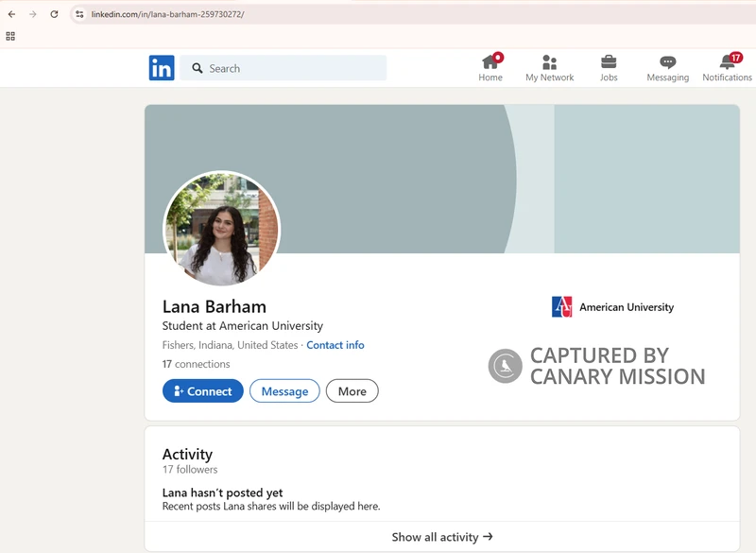
Task: Click the Connect button
Action: coord(203,391)
